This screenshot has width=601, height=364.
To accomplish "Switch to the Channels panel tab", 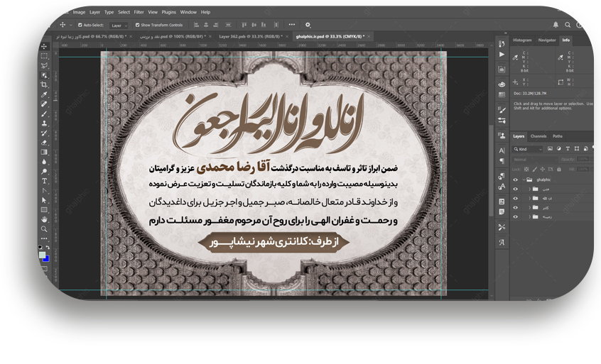I will [538, 136].
